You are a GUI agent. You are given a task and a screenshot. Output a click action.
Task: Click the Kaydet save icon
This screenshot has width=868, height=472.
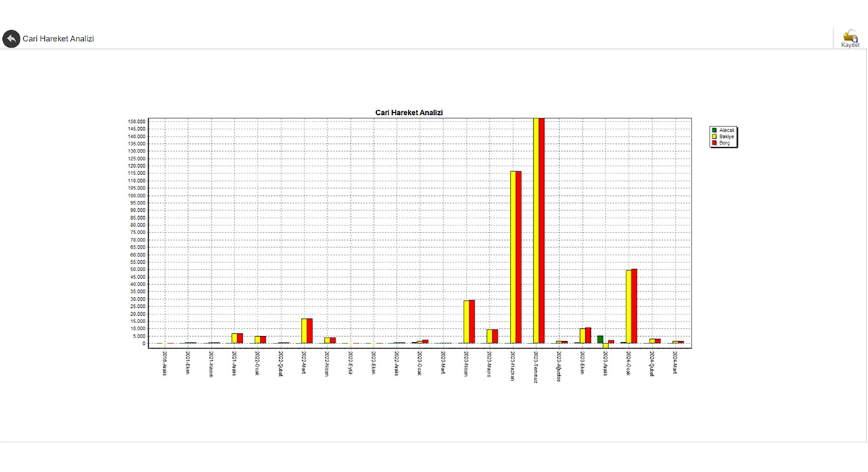(x=850, y=38)
